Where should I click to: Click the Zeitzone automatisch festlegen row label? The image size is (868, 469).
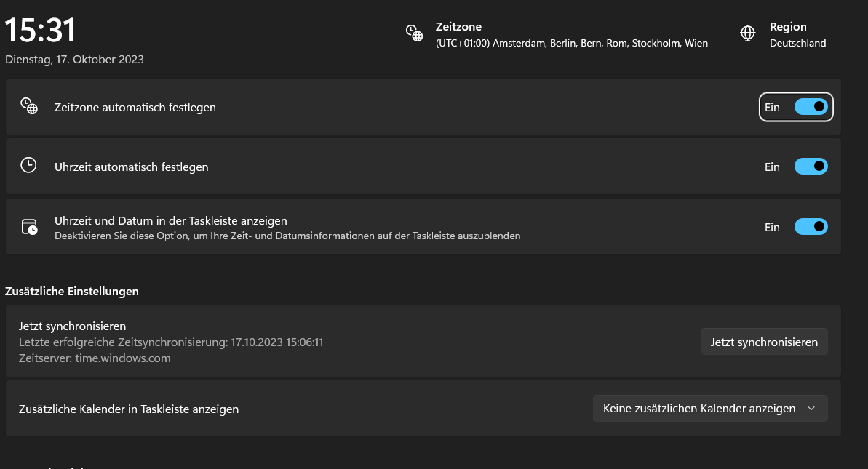(x=135, y=108)
